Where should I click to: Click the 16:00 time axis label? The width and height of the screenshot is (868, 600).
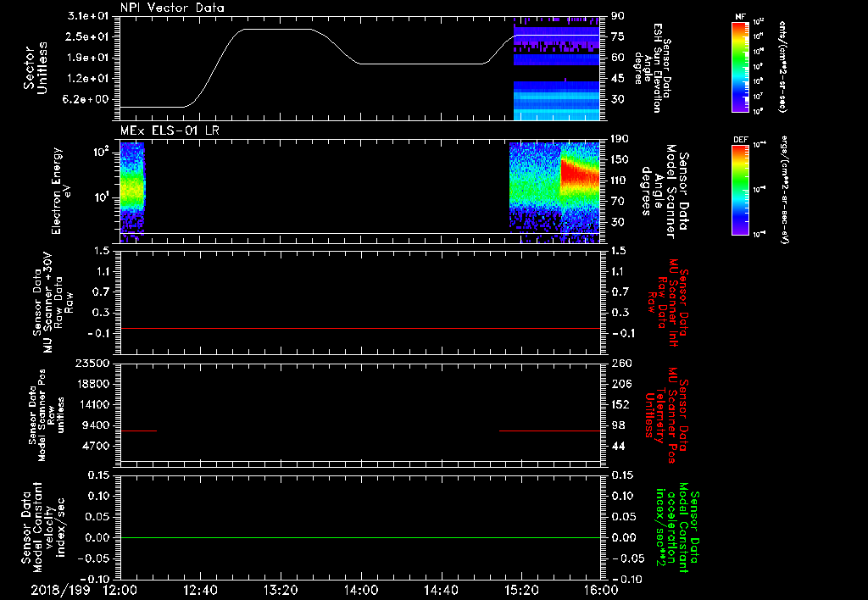point(601,590)
